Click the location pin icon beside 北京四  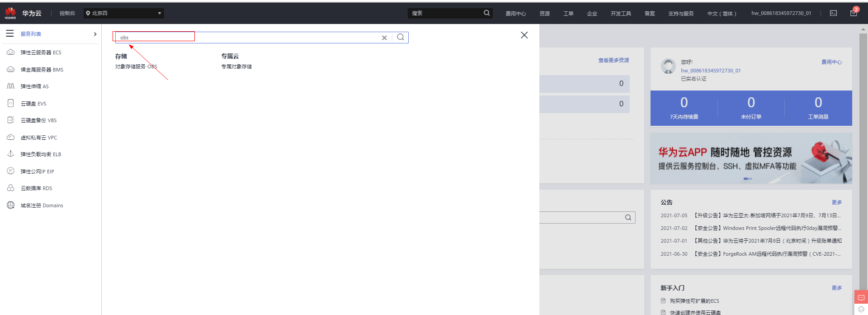click(88, 13)
